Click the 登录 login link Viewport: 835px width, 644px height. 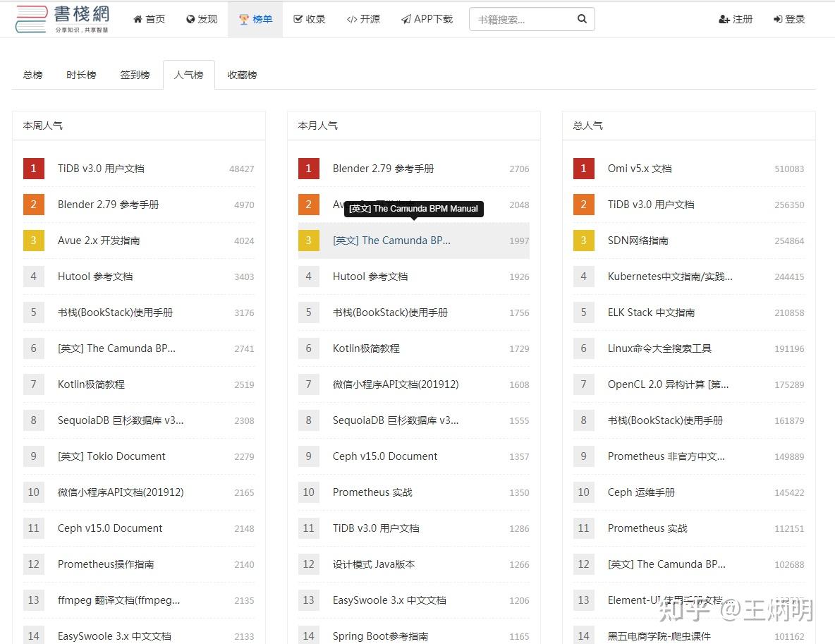789,19
